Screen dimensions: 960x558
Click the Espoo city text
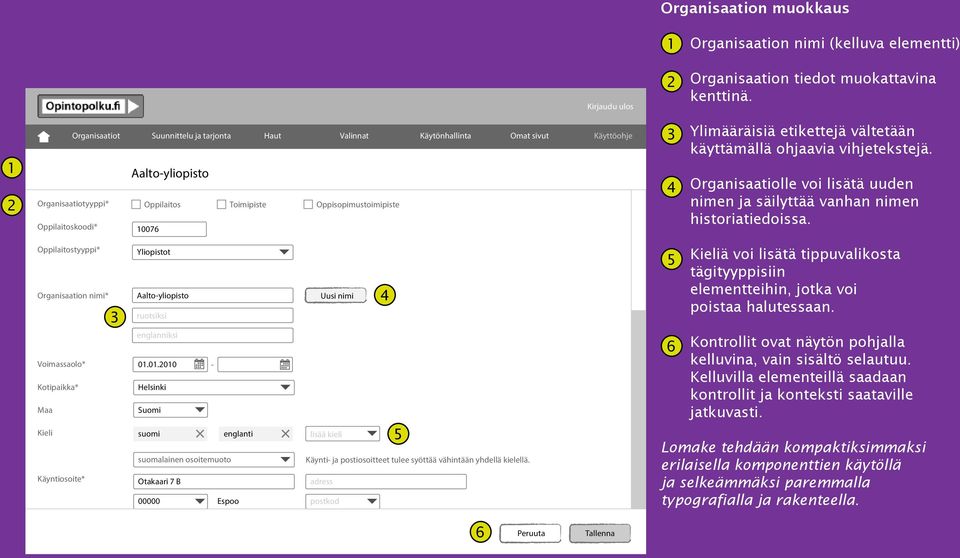pos(228,501)
